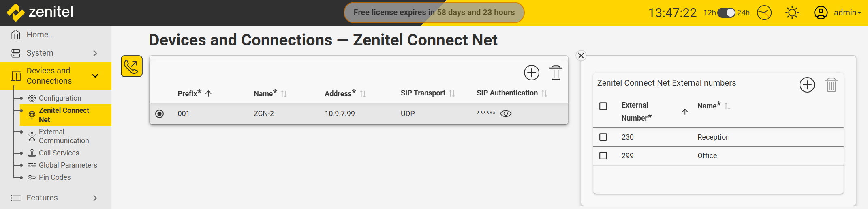Click the external numbers trash icon
The width and height of the screenshot is (868, 209).
(x=831, y=85)
